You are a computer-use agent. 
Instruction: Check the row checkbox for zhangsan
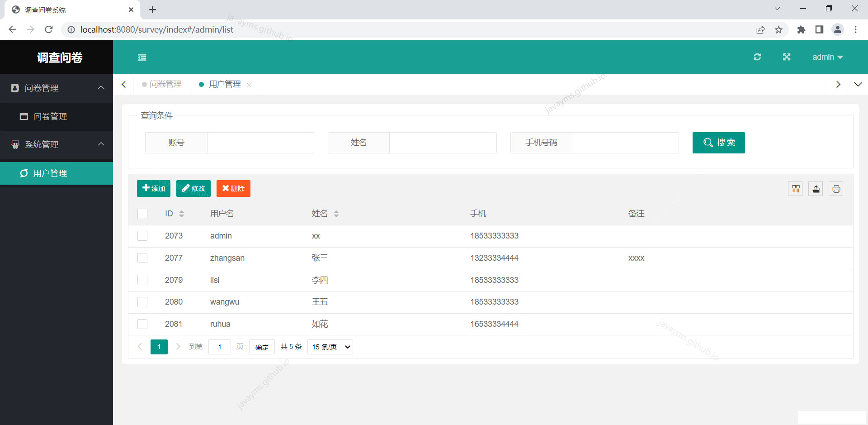(x=142, y=258)
